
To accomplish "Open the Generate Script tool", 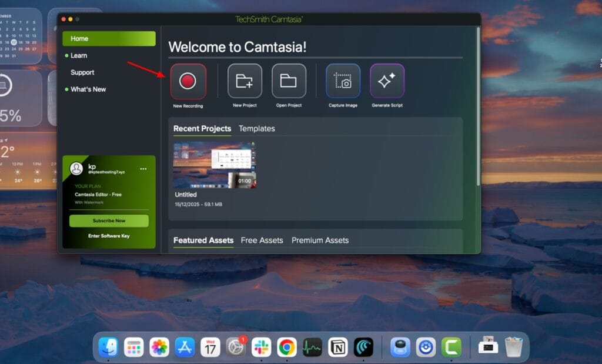I will [387, 81].
